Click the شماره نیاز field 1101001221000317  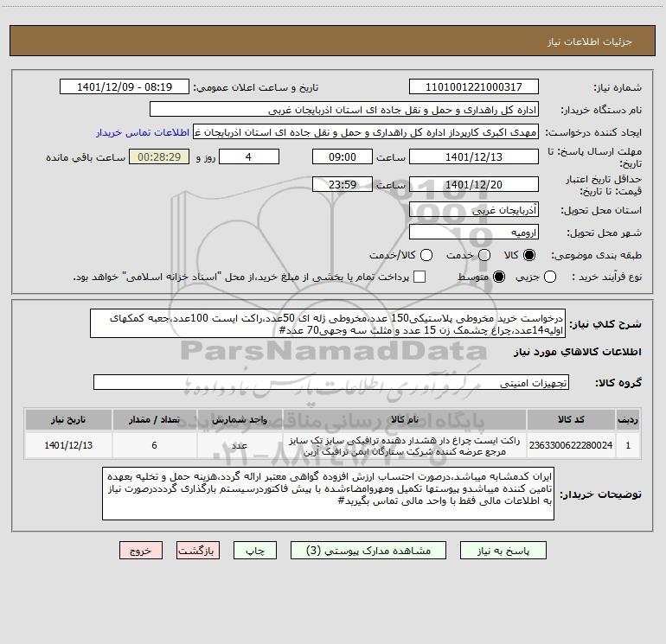(474, 87)
